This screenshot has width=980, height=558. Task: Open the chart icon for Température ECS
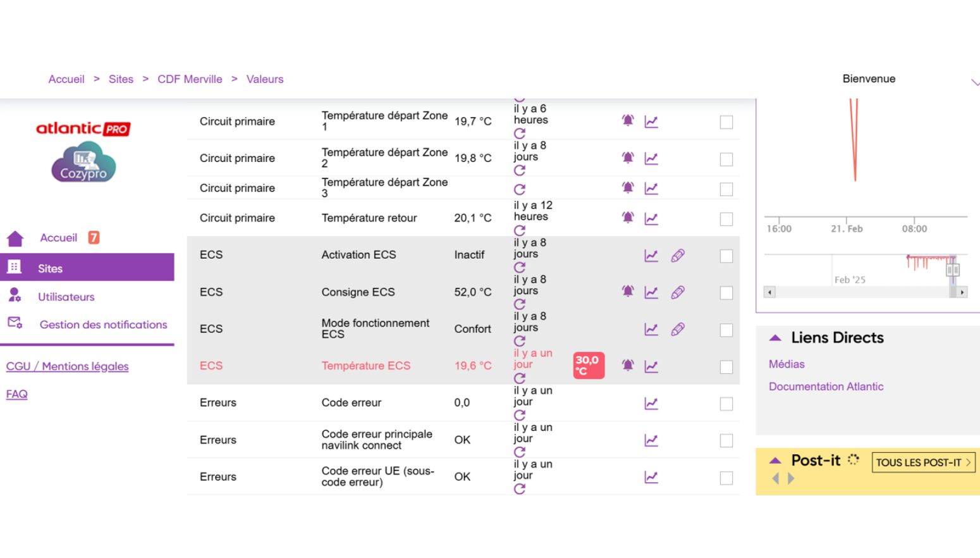(651, 366)
